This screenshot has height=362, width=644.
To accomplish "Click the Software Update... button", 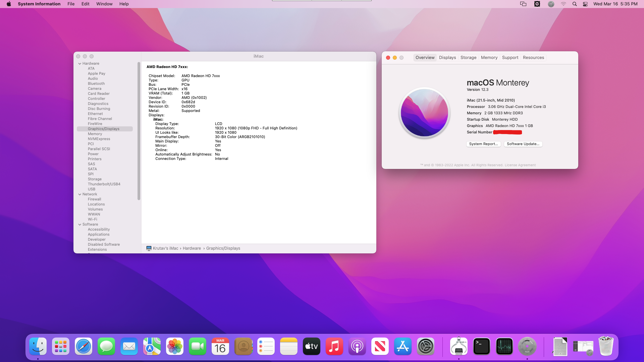I will point(523,144).
